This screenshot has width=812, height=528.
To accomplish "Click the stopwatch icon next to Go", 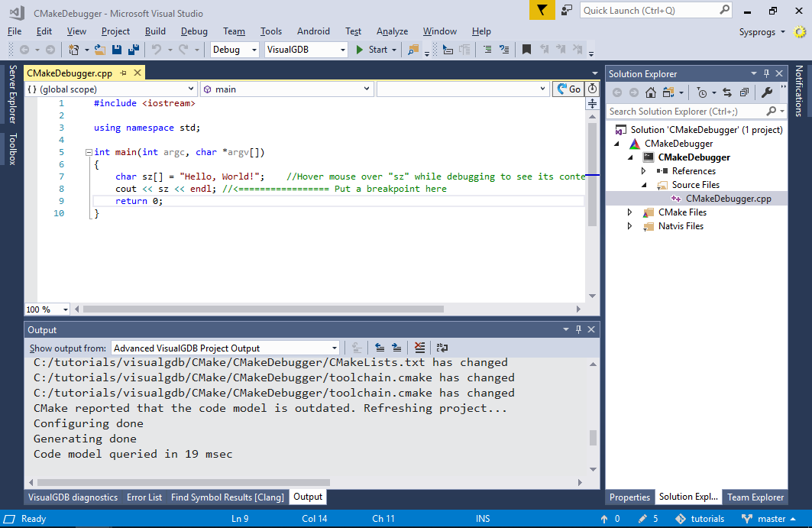I will [592, 89].
